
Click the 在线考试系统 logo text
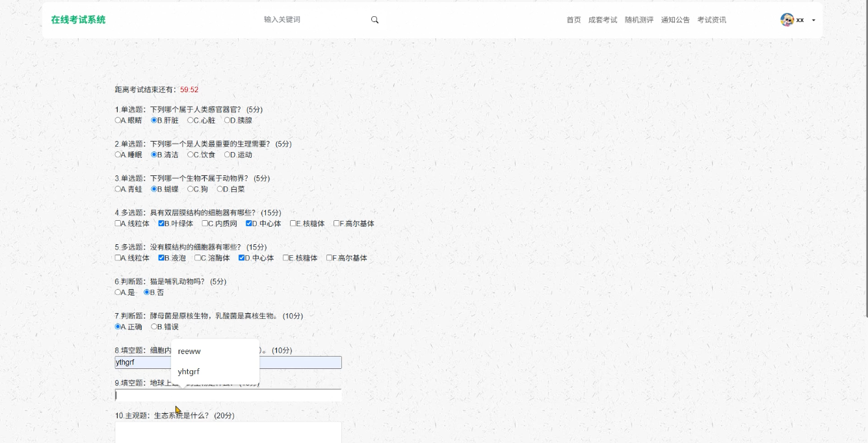click(x=78, y=19)
